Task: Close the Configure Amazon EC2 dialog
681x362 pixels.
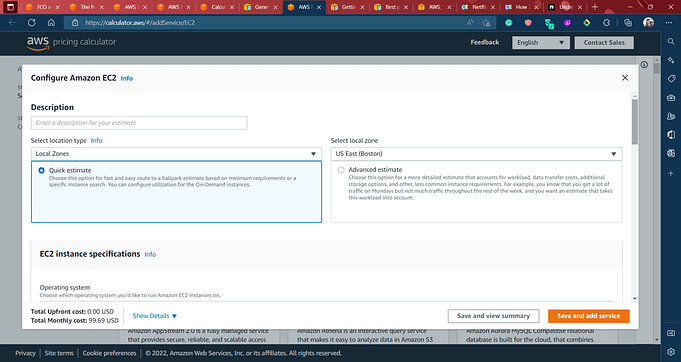Action: pos(625,78)
